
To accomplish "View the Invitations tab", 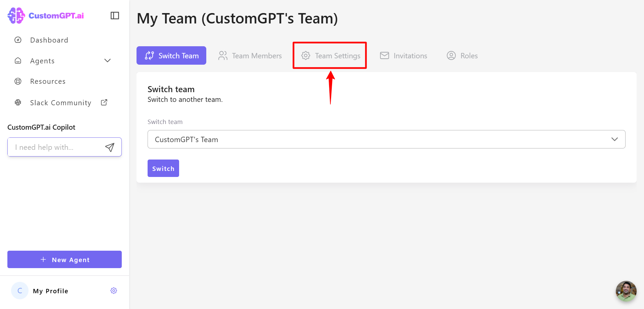I will click(x=404, y=56).
